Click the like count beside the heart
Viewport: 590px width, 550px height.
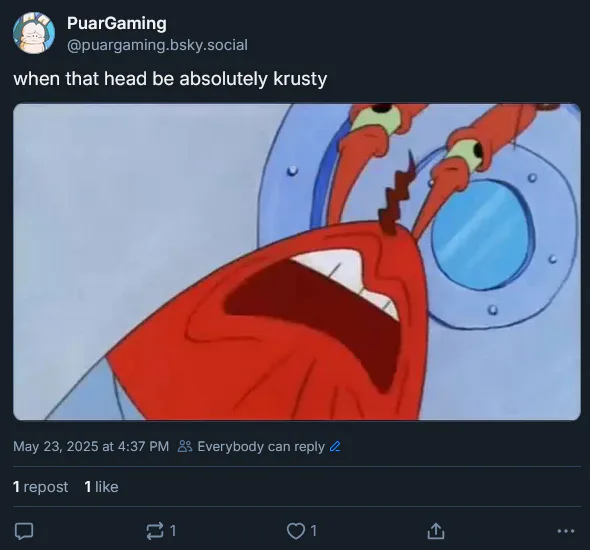(313, 531)
